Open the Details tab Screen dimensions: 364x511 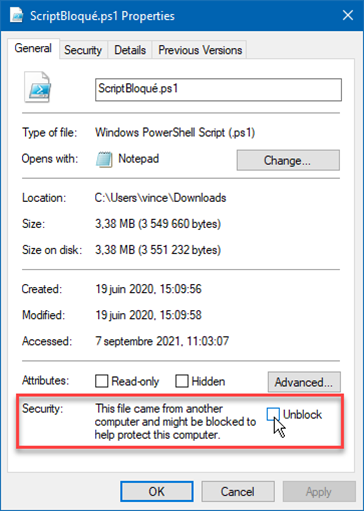click(x=130, y=50)
